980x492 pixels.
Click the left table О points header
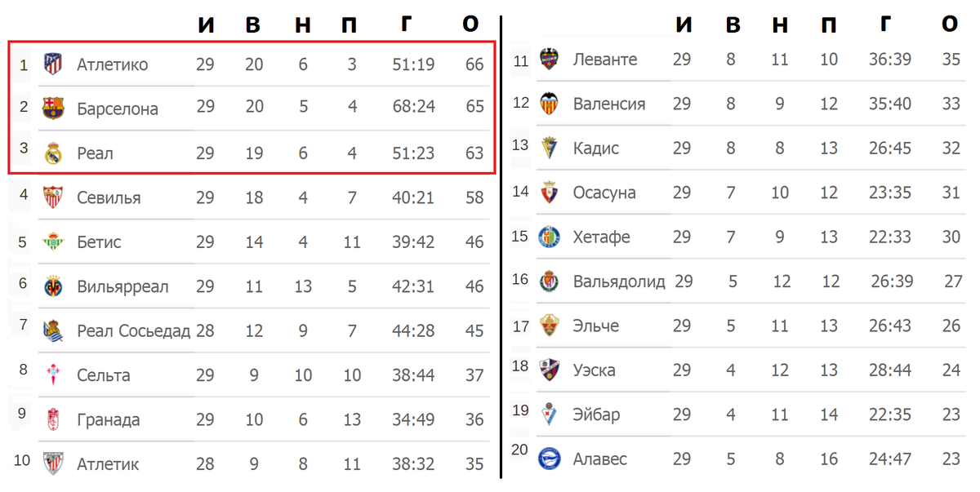(x=470, y=24)
